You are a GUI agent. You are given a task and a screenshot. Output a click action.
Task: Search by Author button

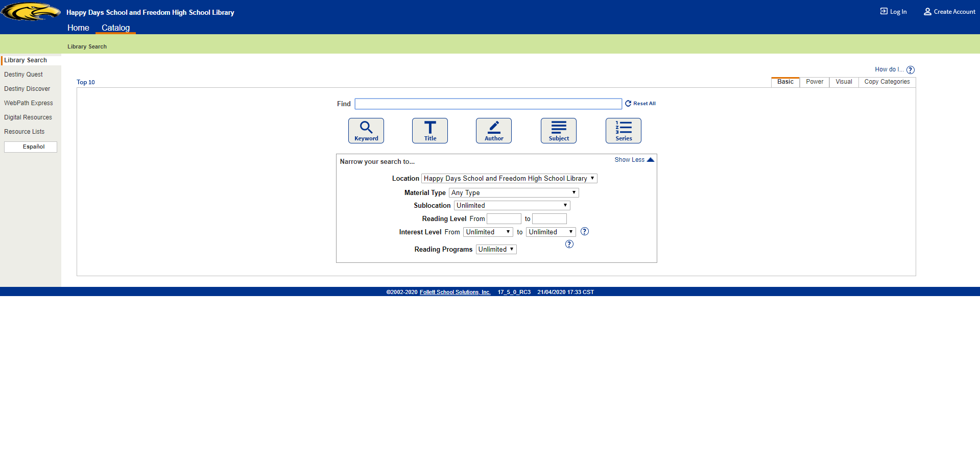(x=494, y=131)
